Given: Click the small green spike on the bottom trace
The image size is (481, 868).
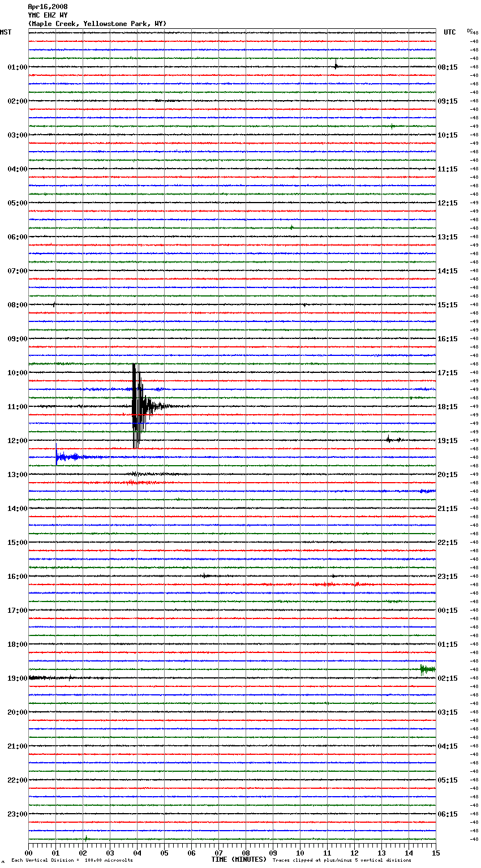Looking at the screenshot, I should (x=86, y=839).
